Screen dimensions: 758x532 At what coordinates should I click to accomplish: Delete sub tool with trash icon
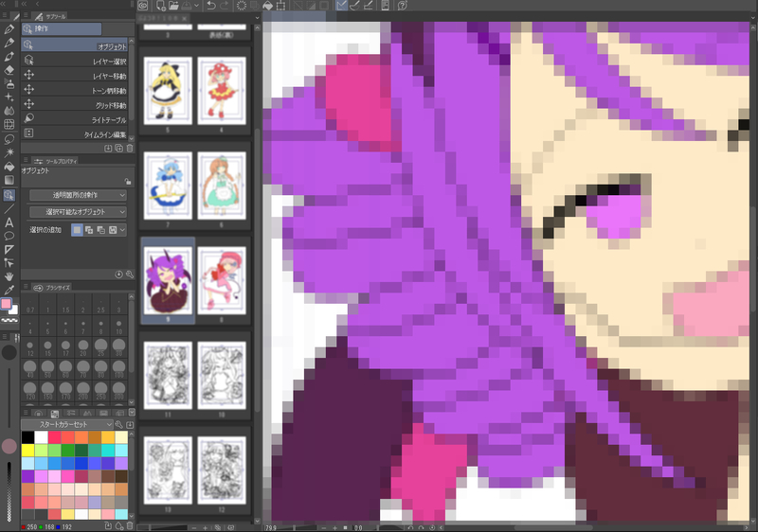[130, 149]
